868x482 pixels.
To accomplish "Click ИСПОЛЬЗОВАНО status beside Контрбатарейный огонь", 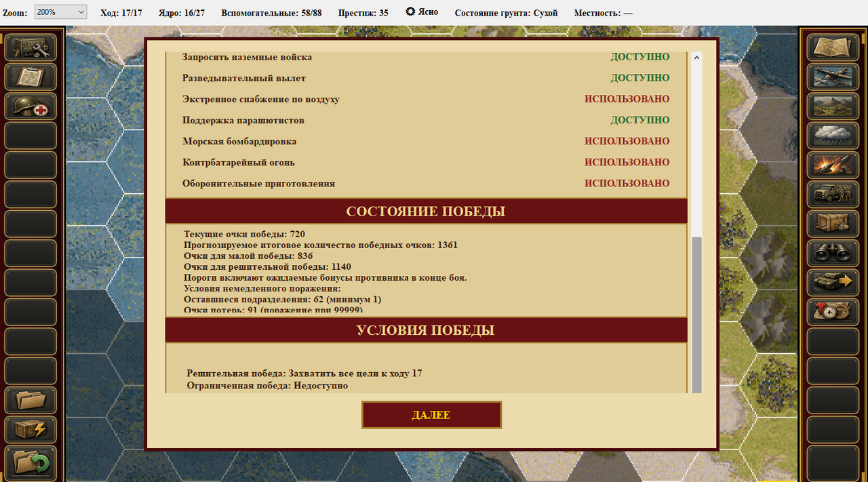I will [627, 162].
